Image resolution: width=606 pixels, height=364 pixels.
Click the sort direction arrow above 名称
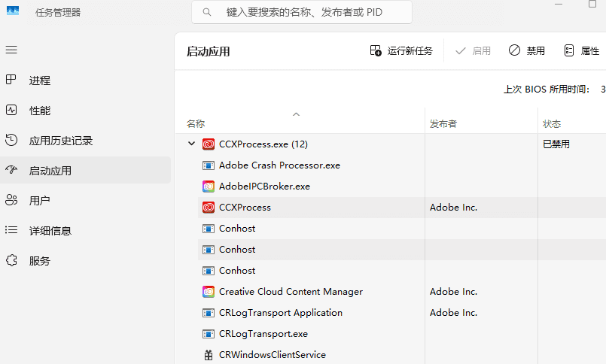(x=296, y=114)
